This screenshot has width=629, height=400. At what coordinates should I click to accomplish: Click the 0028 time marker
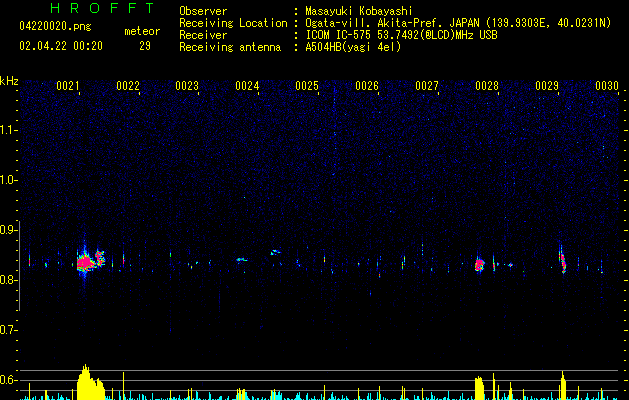[x=487, y=86]
